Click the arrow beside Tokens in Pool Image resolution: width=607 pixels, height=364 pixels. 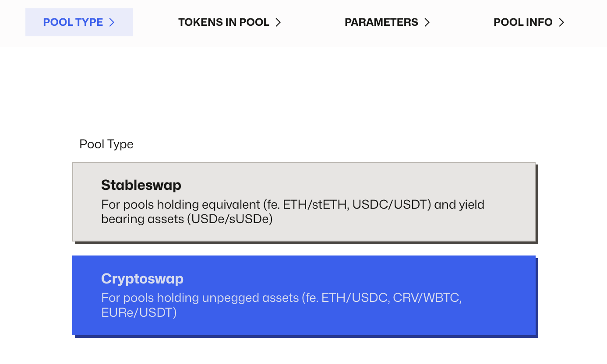(x=278, y=22)
